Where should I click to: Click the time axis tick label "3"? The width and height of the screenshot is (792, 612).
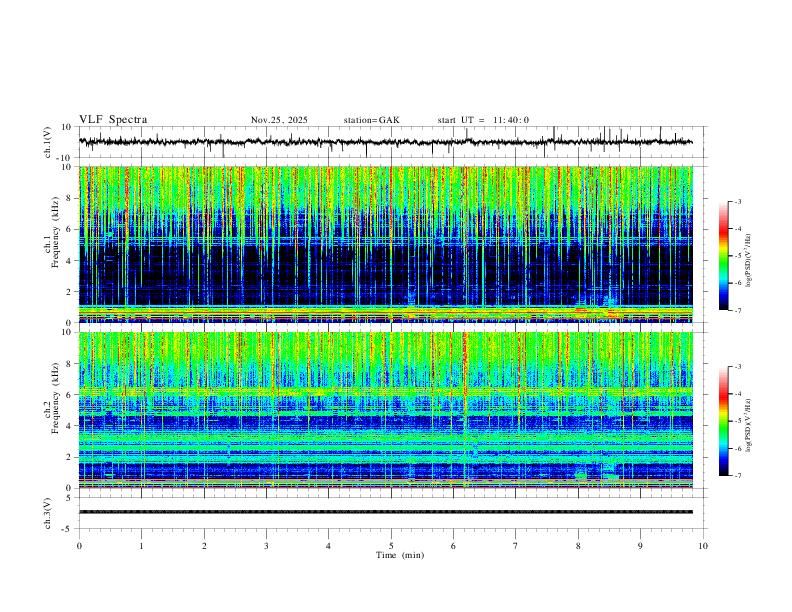coord(266,546)
